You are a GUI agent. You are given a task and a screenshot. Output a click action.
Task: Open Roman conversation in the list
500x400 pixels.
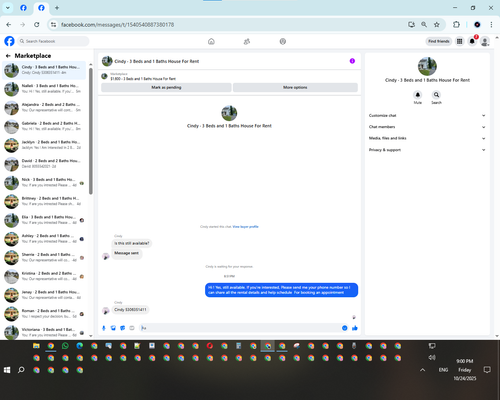click(44, 314)
